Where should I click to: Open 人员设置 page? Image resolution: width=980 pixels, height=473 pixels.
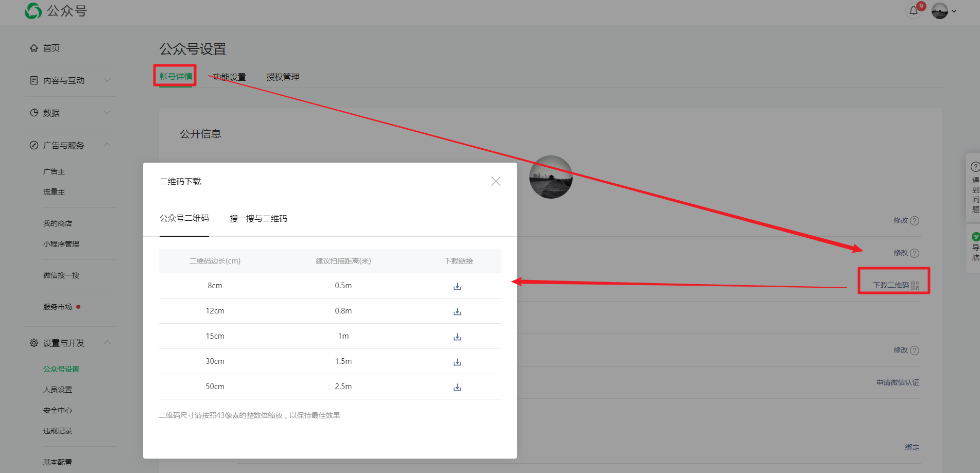(58, 390)
